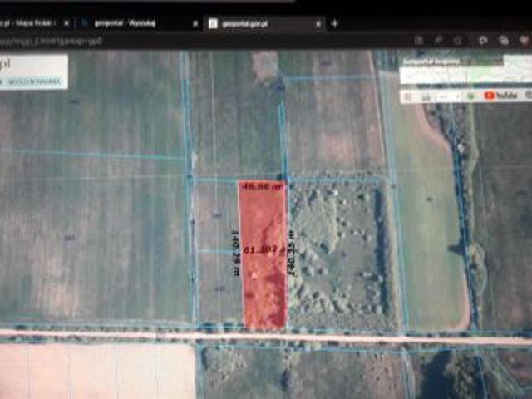Click the green circle icon in the map toolbar
532x399 pixels.
471,96
